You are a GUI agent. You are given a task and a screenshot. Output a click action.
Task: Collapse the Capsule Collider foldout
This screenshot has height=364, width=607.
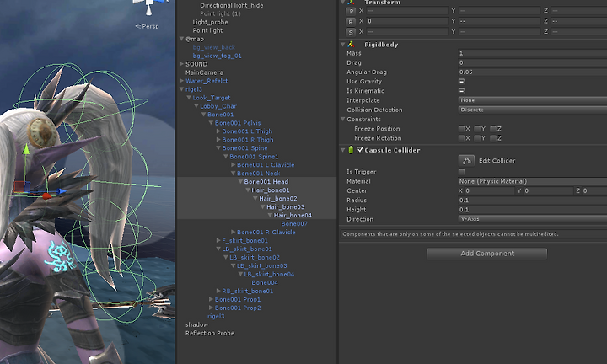pos(342,150)
